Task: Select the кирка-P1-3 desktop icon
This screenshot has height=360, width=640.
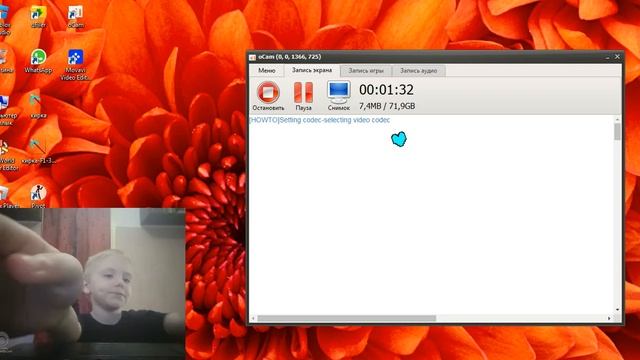Action: [38, 152]
